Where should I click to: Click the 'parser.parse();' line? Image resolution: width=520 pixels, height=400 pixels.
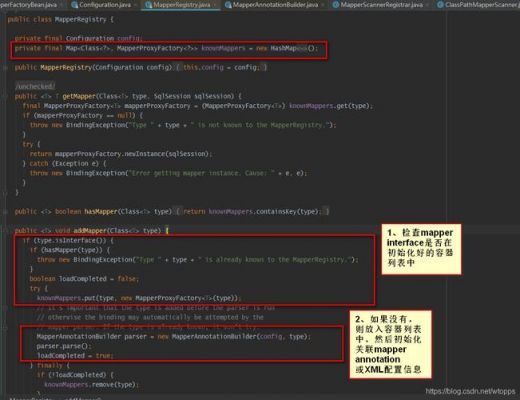pyautogui.click(x=64, y=346)
